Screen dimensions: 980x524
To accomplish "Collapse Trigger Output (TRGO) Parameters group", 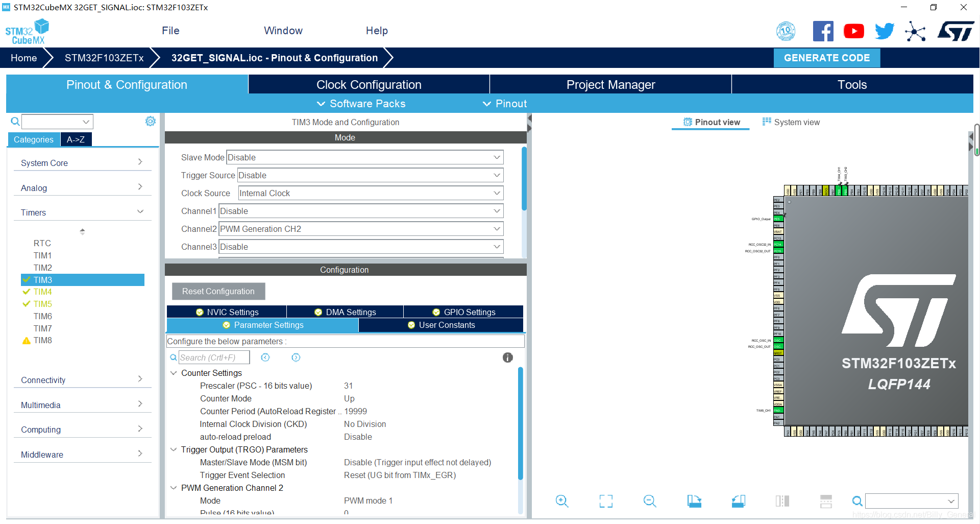I will coord(174,449).
